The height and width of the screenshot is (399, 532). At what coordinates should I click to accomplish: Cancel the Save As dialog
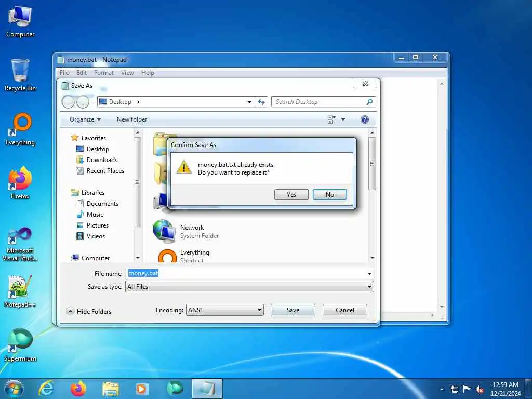(345, 310)
